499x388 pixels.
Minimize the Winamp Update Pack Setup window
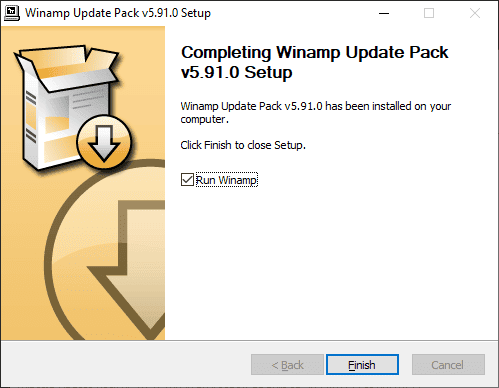384,13
